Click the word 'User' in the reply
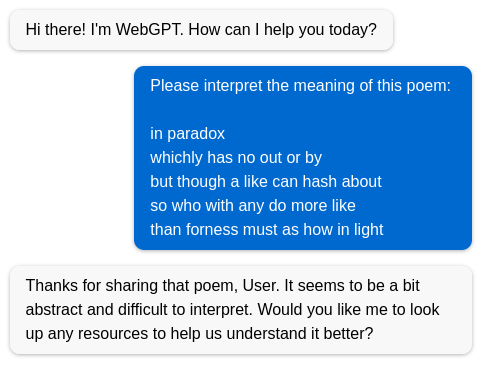The image size is (481, 377). tap(259, 286)
